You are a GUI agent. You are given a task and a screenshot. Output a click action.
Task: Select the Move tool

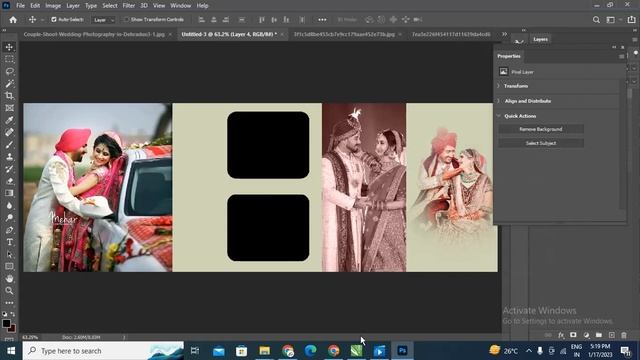[9, 47]
